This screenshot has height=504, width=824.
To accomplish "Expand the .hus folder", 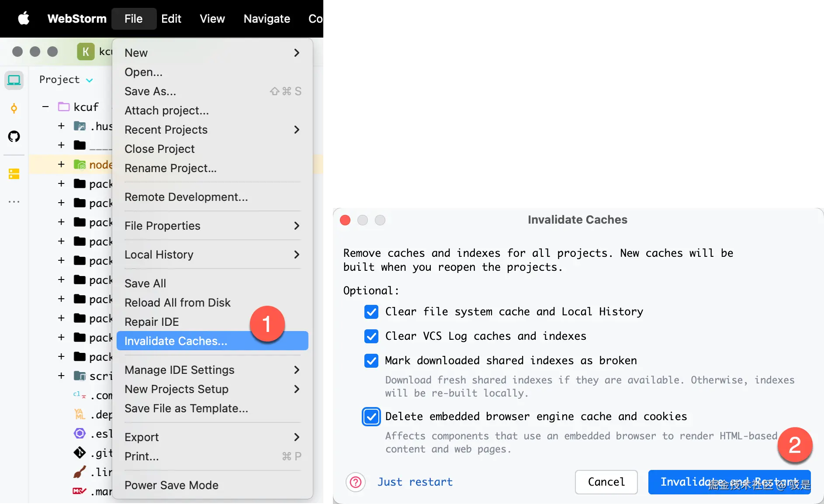I will pyautogui.click(x=61, y=126).
